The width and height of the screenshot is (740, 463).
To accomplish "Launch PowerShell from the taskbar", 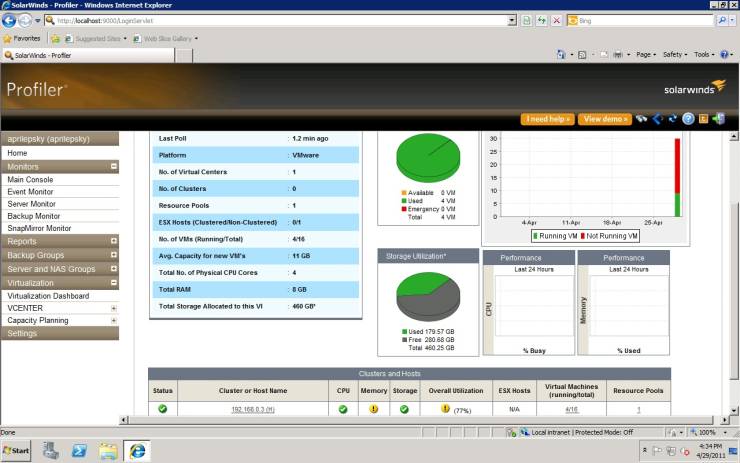I will click(x=79, y=451).
